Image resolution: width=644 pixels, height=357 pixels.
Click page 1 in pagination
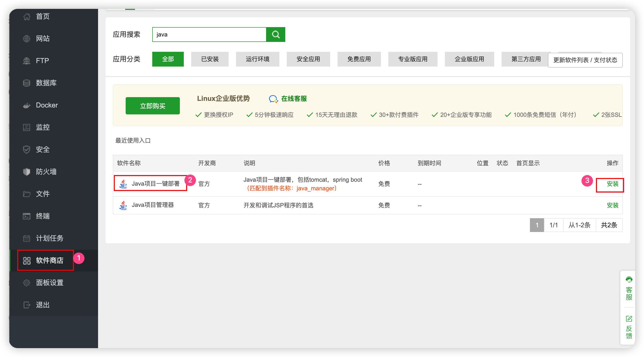click(537, 225)
